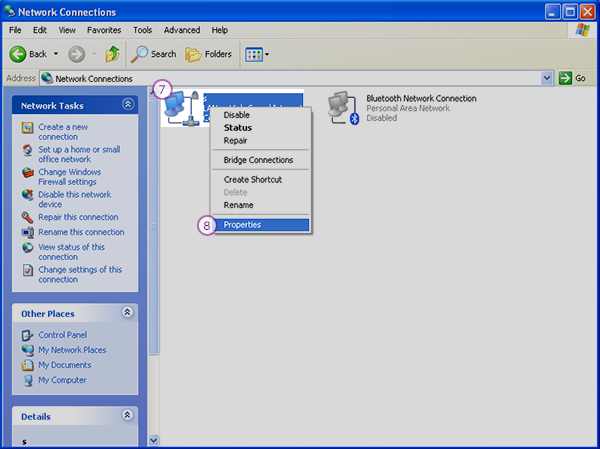Click Disable this network device link
600x449 pixels.
75,199
